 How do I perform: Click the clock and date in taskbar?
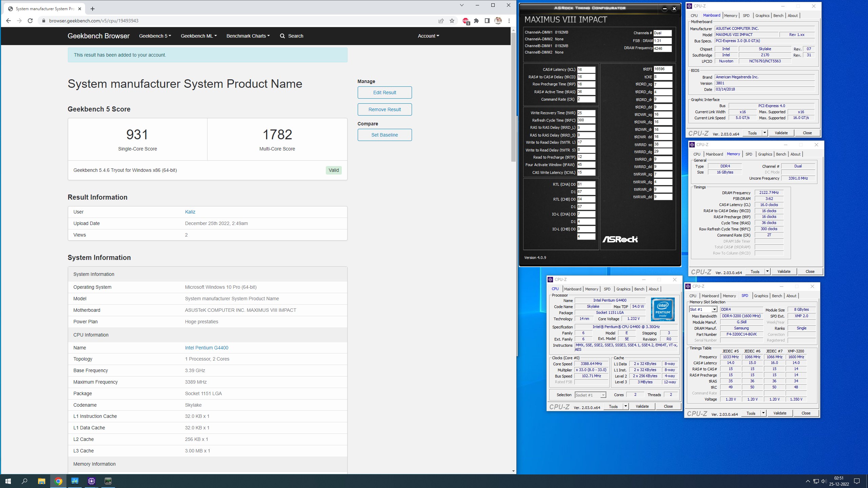[x=839, y=481]
